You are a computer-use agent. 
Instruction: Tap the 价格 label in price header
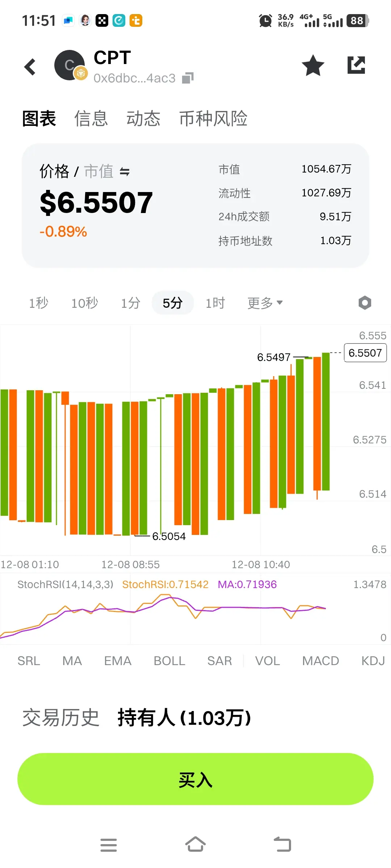tap(54, 171)
